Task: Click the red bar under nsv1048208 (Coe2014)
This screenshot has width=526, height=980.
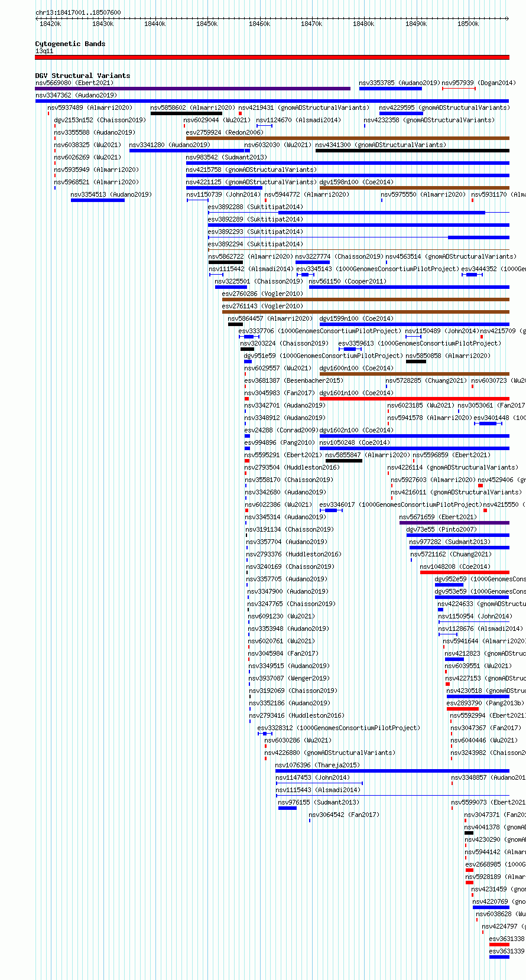Action: pos(465,572)
